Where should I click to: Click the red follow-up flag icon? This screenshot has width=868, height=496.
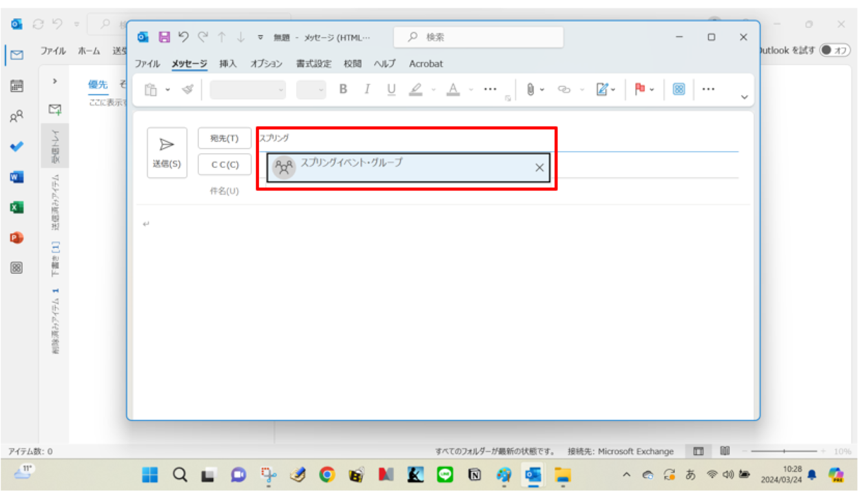[640, 90]
